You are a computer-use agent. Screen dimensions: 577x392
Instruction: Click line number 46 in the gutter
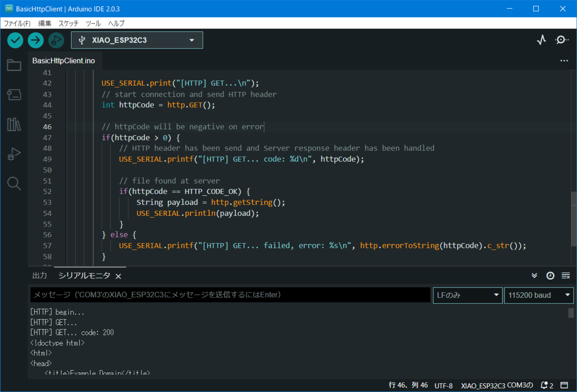click(x=47, y=127)
